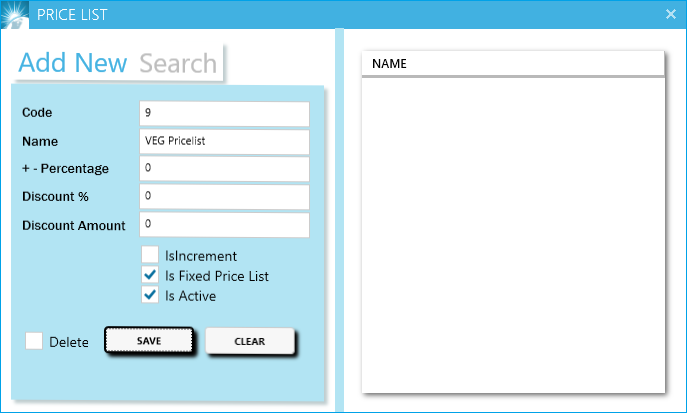Uncheck the Is Fixed Price List checkbox
687x413 pixels.
(x=150, y=276)
